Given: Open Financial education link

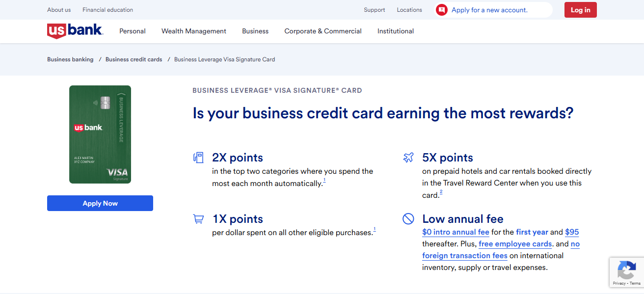Looking at the screenshot, I should [x=107, y=10].
